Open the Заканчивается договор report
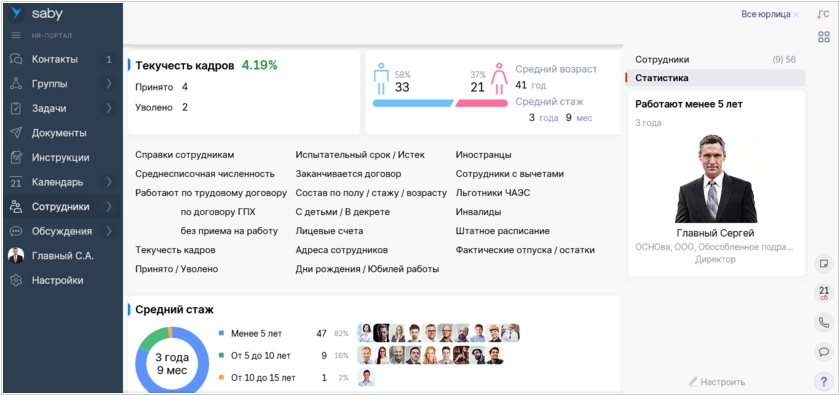The image size is (839, 395). click(348, 174)
